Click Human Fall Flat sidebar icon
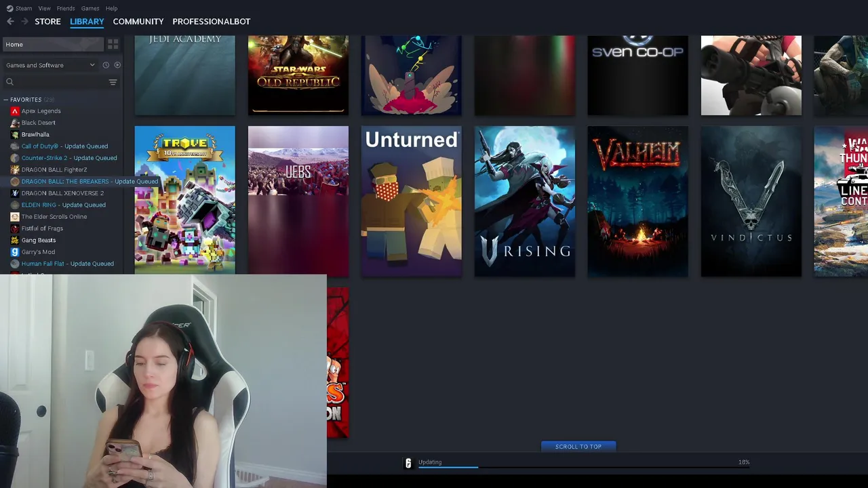Viewport: 868px width, 488px height. coord(15,264)
